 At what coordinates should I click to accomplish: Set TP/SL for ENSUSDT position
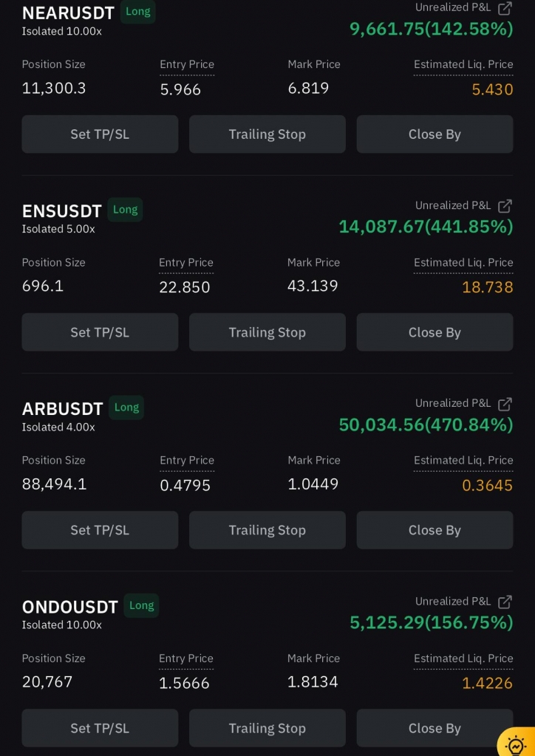[100, 332]
